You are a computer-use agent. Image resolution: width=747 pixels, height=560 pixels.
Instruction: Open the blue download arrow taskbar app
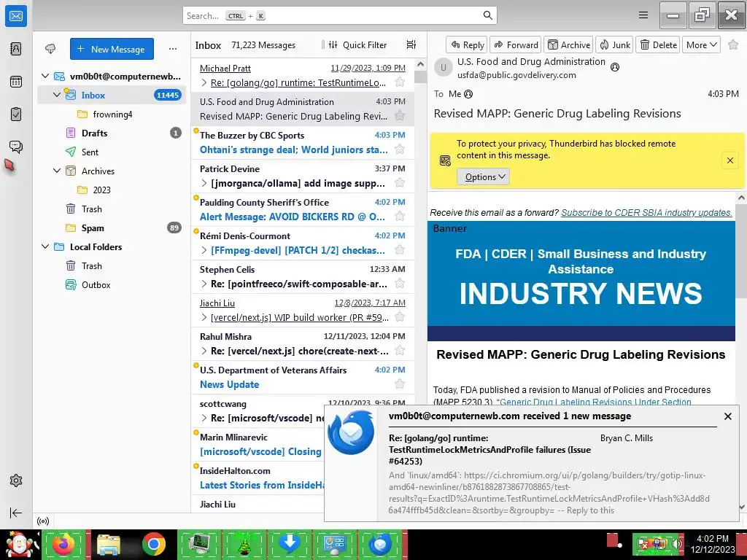point(289,544)
